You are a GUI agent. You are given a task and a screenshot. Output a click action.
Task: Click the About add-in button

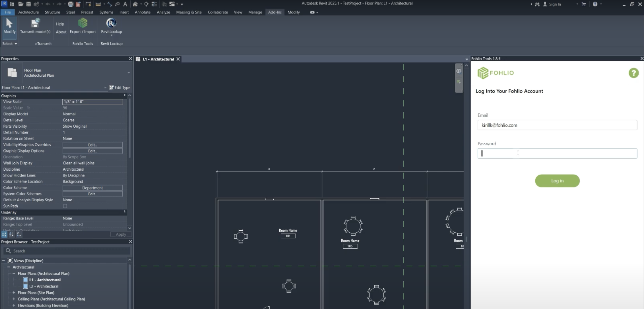coord(61,32)
